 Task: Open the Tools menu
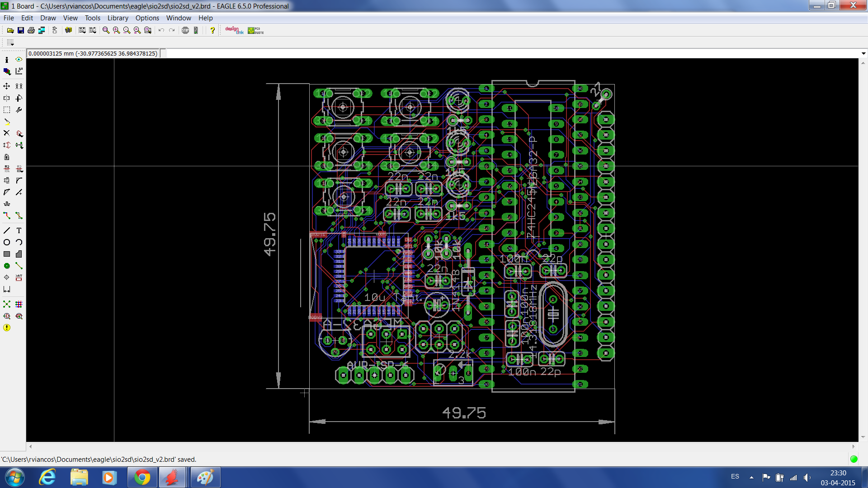(92, 18)
